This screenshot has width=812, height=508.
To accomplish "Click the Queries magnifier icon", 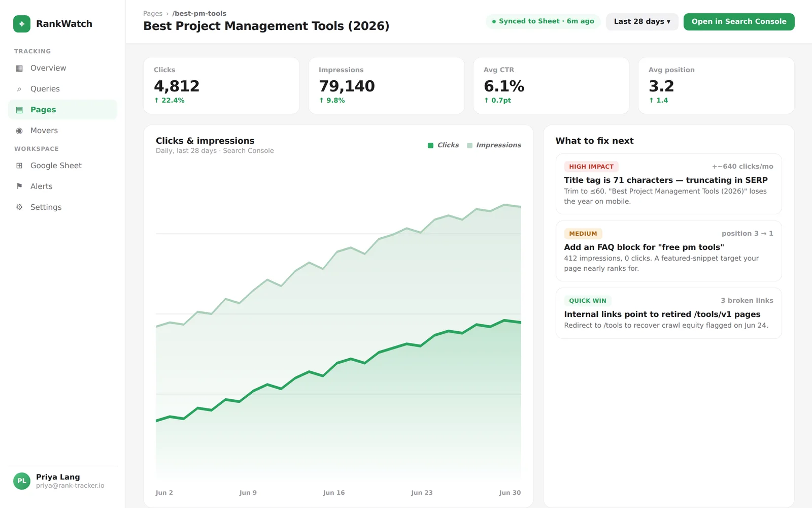I will click(x=19, y=89).
